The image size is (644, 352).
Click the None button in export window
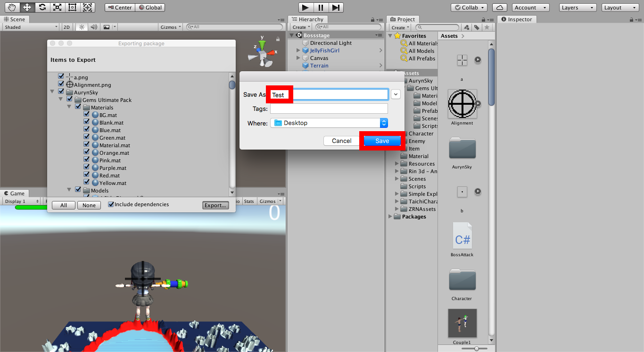coord(89,205)
